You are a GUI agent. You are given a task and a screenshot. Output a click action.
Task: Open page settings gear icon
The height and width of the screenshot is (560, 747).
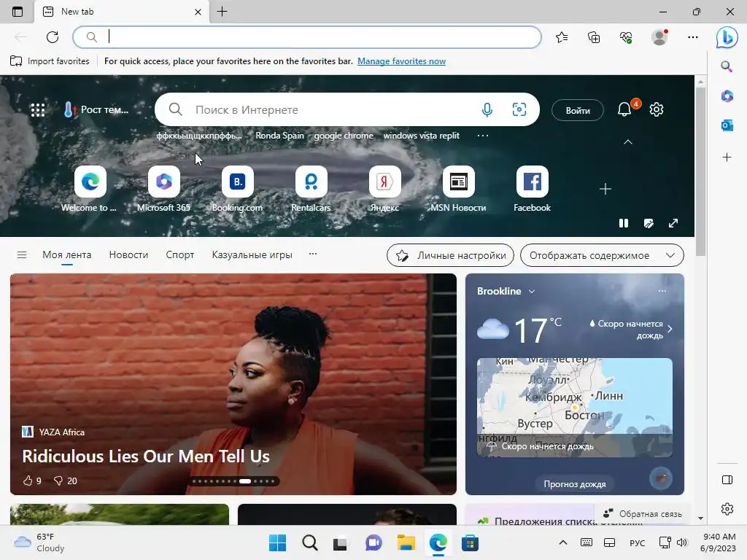pos(657,109)
